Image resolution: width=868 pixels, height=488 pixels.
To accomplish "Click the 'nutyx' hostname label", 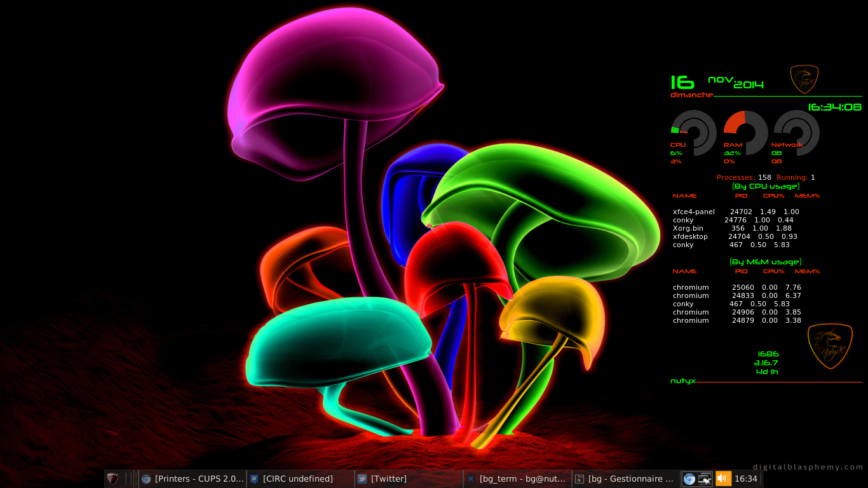I will (x=683, y=381).
